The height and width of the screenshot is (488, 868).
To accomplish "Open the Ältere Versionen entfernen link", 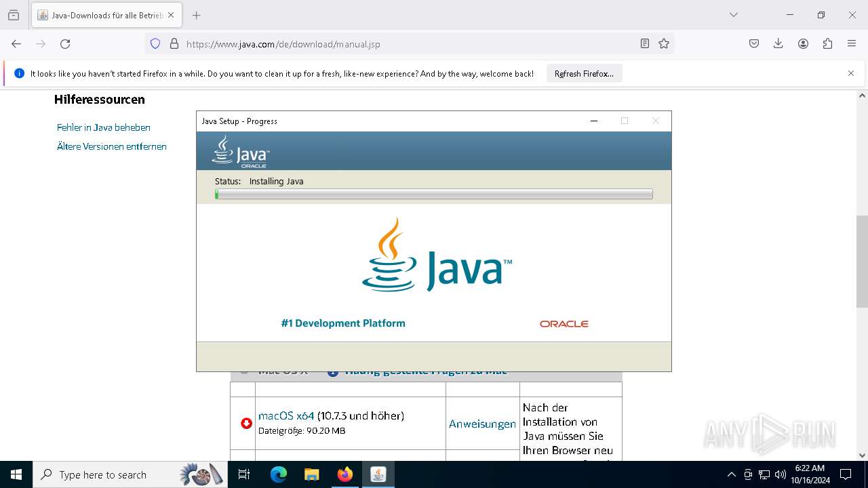I will tap(112, 146).
